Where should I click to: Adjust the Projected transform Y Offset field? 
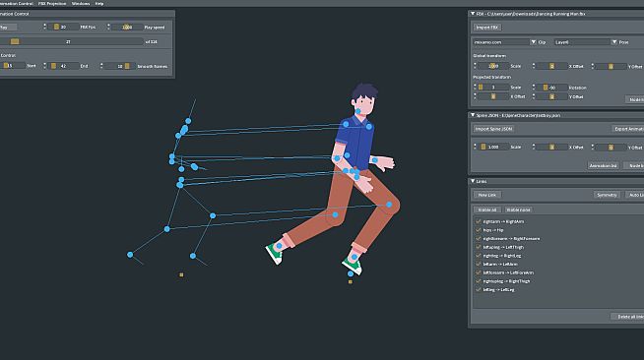point(551,96)
